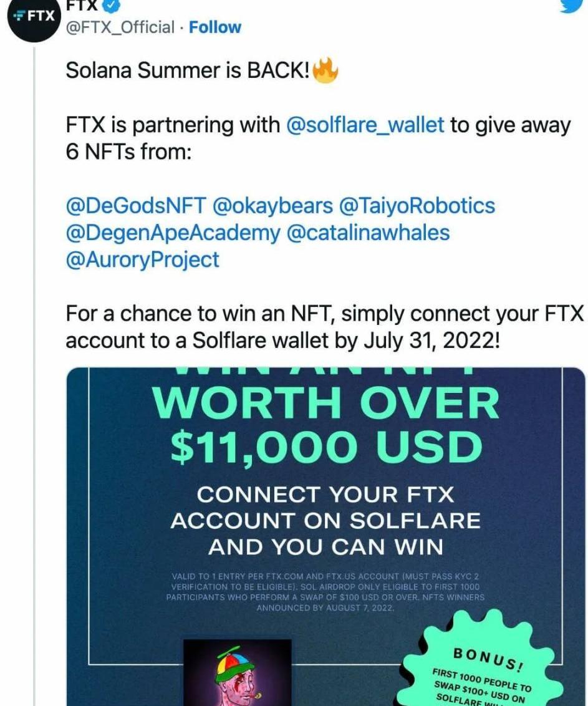Go to the @TaiyoRobotics mention

pos(417,206)
